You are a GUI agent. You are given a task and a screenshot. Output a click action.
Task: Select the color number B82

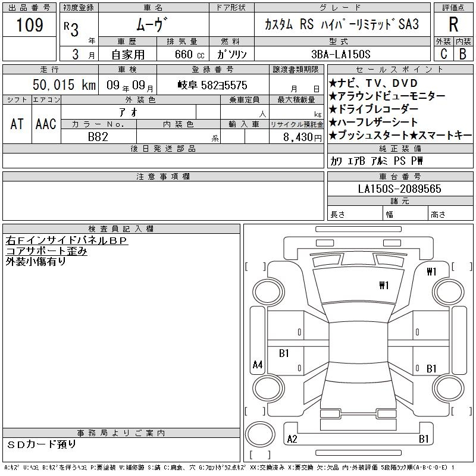pos(98,137)
